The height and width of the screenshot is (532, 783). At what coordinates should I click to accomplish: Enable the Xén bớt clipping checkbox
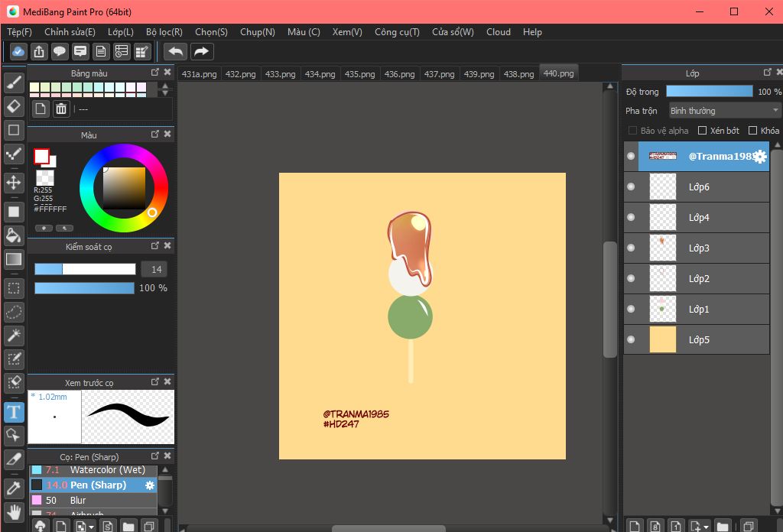[x=702, y=131]
